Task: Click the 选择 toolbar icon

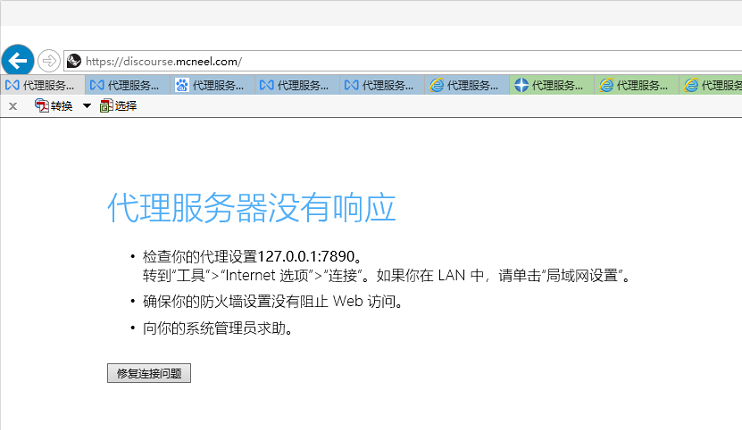Action: 105,106
